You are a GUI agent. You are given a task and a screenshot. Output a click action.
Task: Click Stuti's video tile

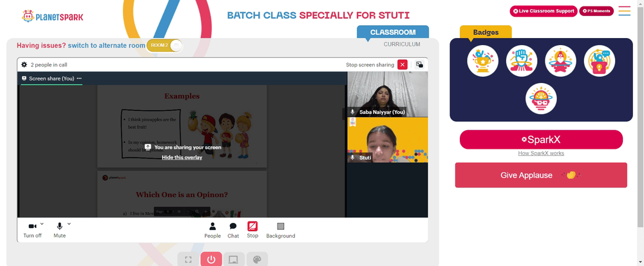(x=388, y=140)
